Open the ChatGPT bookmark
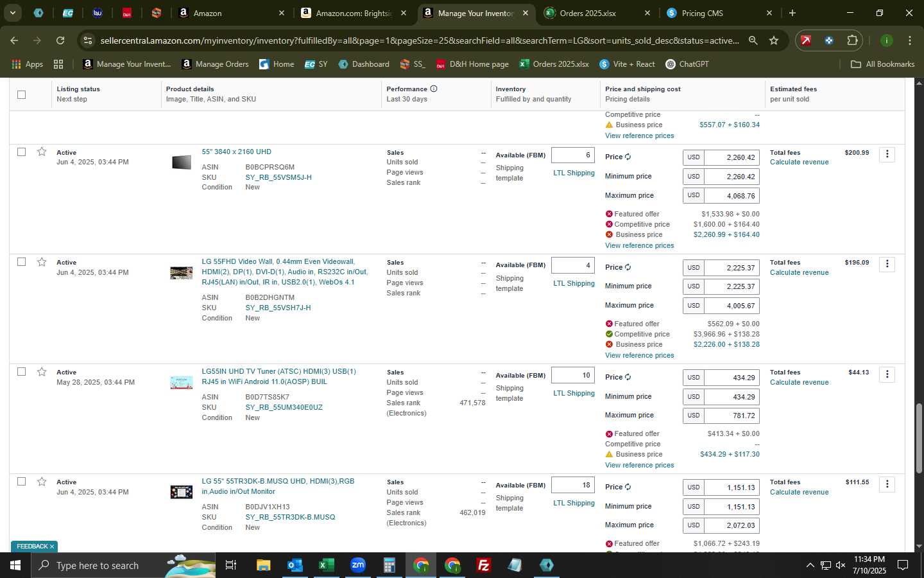Viewport: 924px width, 578px height. click(x=687, y=64)
